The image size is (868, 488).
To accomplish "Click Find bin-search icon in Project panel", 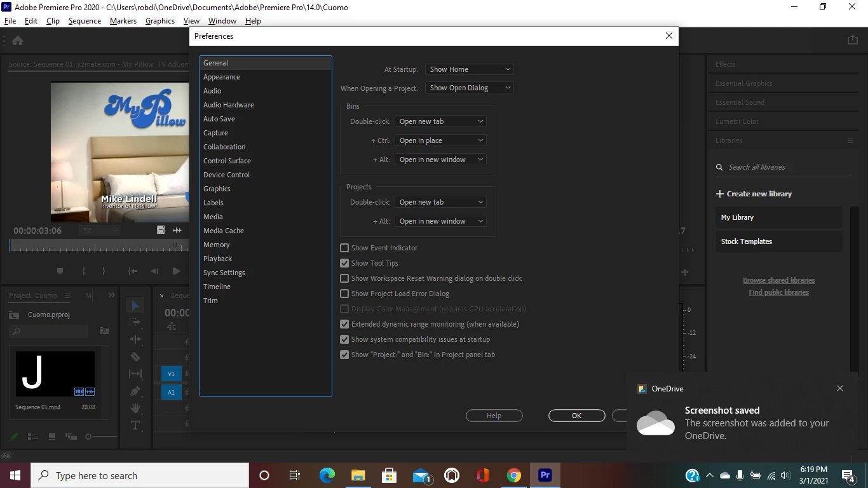I will tap(104, 331).
